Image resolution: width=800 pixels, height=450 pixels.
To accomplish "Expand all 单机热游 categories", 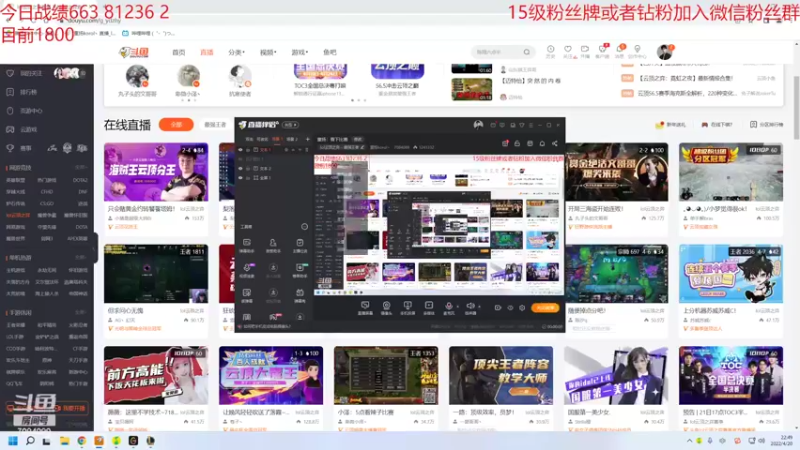I will coord(81,258).
